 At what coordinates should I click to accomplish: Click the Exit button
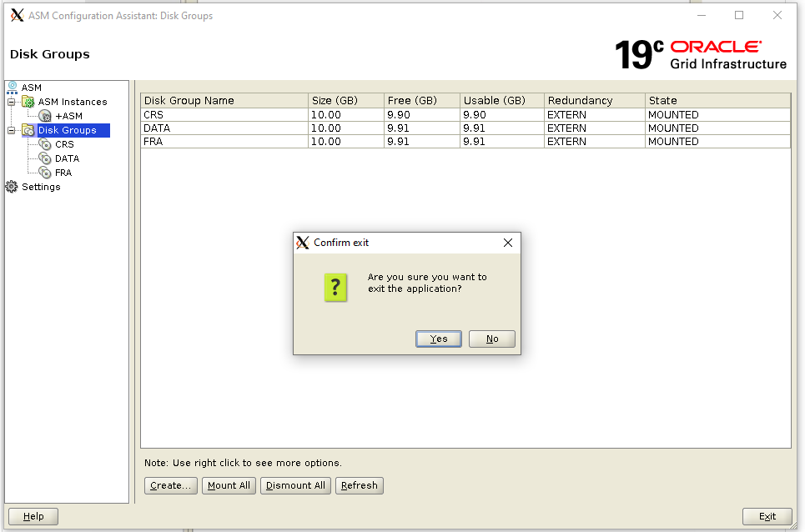(767, 516)
